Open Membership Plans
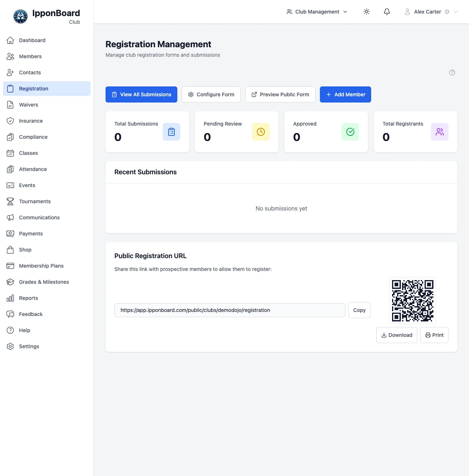469x476 pixels. [x=47, y=266]
